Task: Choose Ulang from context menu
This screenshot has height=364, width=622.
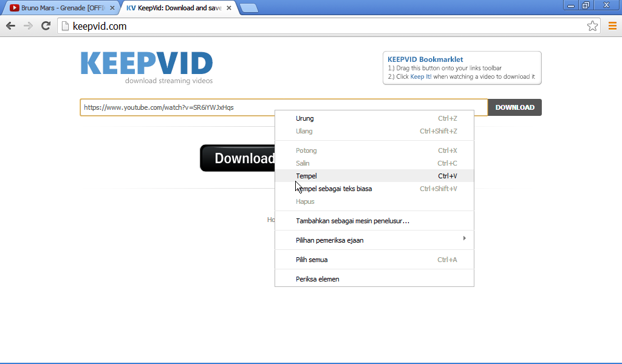Action: 374,131
